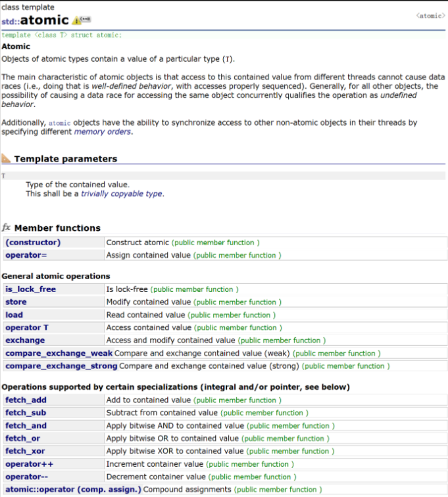
Task: Click the 'Construct atomic' description
Action: pos(137,243)
